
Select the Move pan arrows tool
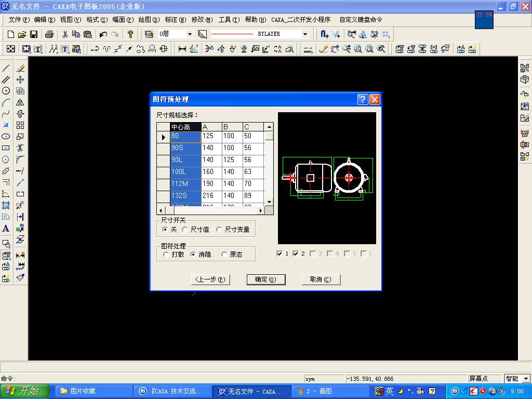(x=20, y=79)
